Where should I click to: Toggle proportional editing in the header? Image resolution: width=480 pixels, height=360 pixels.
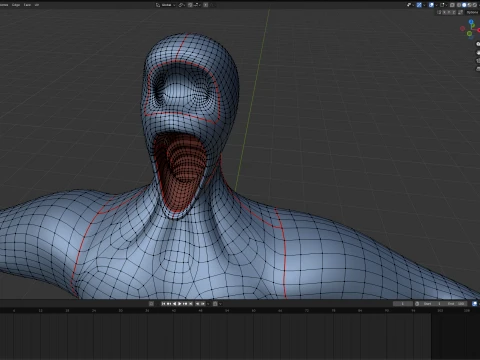click(206, 5)
